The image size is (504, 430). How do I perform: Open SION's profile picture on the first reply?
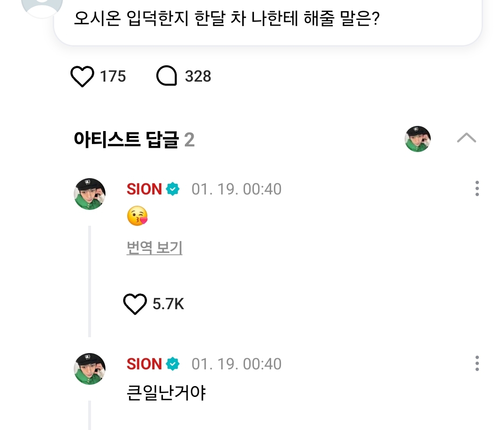(90, 194)
